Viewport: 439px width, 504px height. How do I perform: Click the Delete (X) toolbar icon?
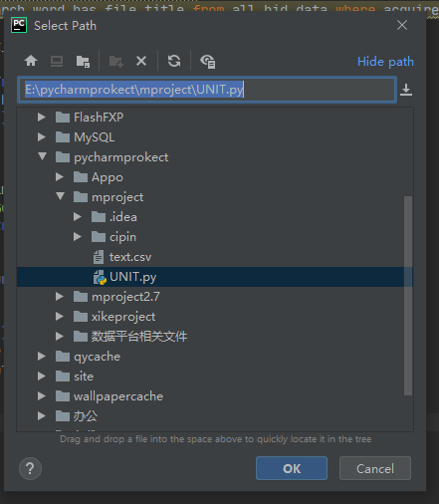[141, 61]
